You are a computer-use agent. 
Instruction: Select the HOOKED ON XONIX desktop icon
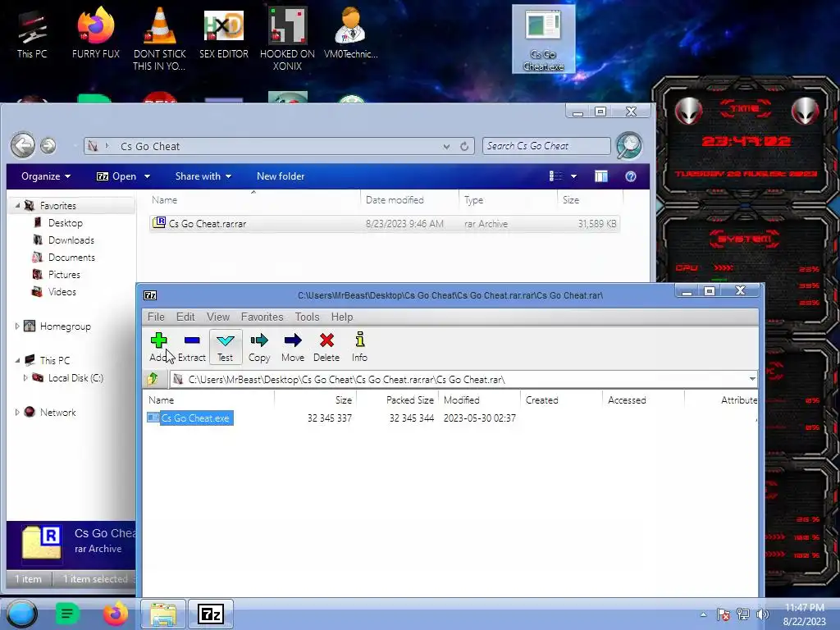click(x=287, y=38)
